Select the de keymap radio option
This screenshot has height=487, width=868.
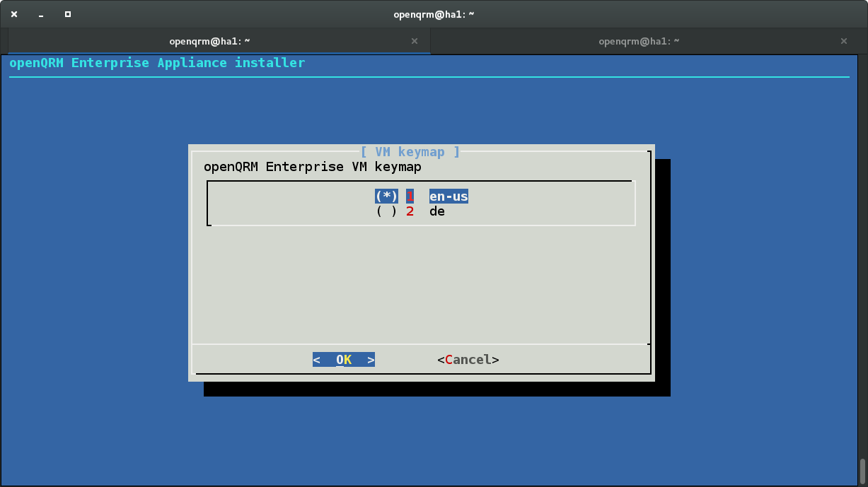coord(386,211)
